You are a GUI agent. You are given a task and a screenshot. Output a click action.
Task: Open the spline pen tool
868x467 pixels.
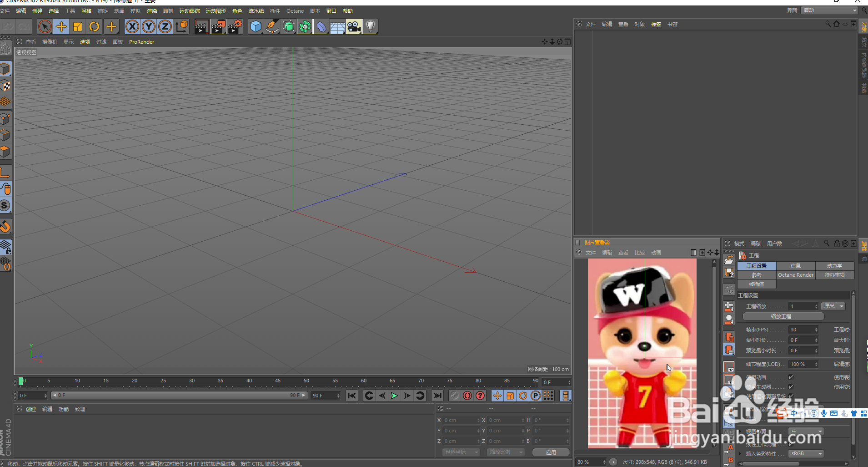click(x=272, y=27)
